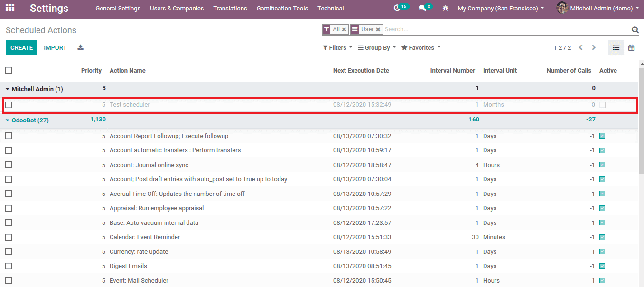This screenshot has height=287, width=644.
Task: Remove the User group facet
Action: tap(378, 29)
